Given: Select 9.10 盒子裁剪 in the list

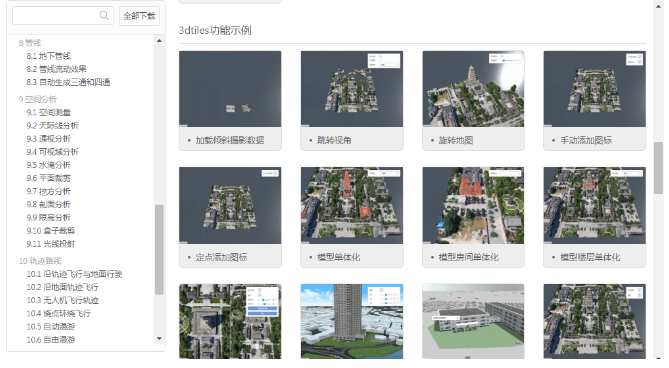Looking at the screenshot, I should coord(50,231).
